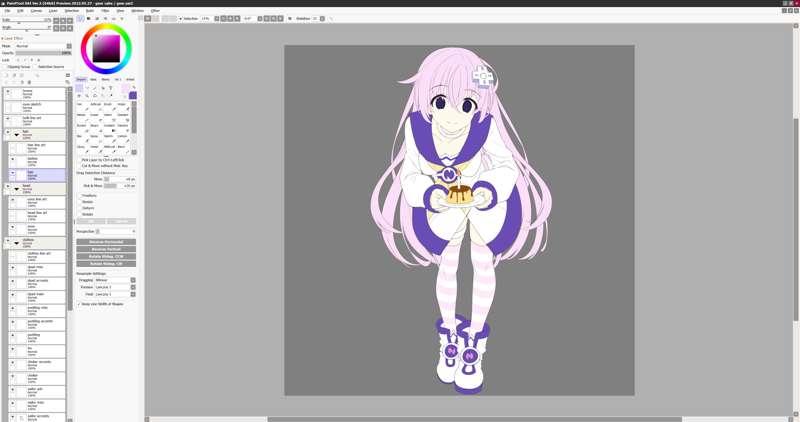Open the Canvas menu
Screen dimensions: 800x422
[36, 10]
